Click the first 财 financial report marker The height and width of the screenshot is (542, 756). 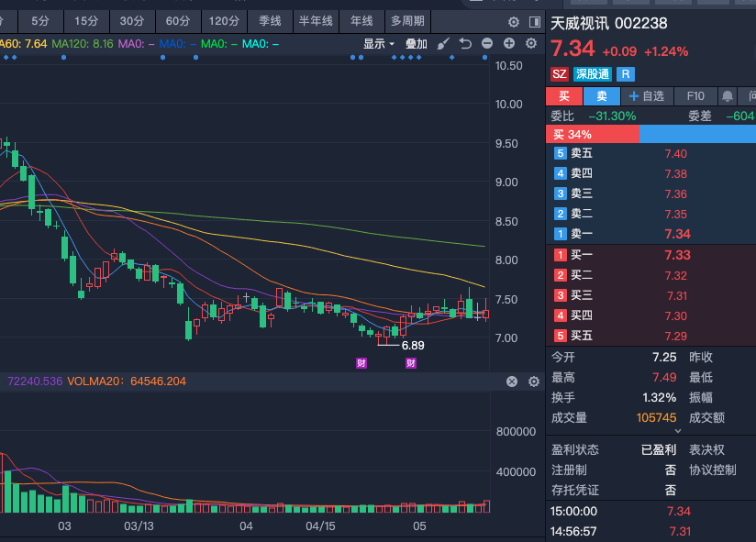tap(361, 363)
